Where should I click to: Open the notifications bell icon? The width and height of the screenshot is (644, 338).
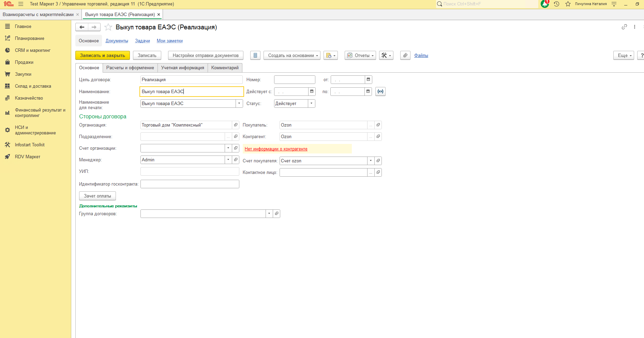pos(544,4)
